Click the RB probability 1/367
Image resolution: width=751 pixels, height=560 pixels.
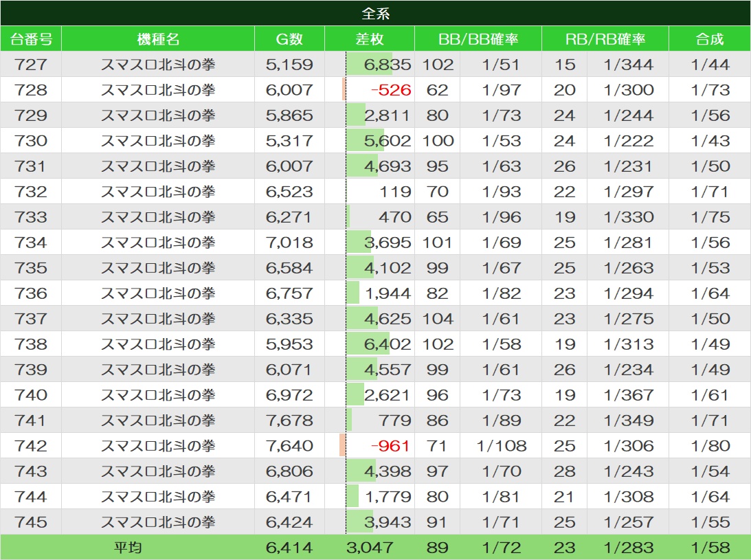click(628, 394)
